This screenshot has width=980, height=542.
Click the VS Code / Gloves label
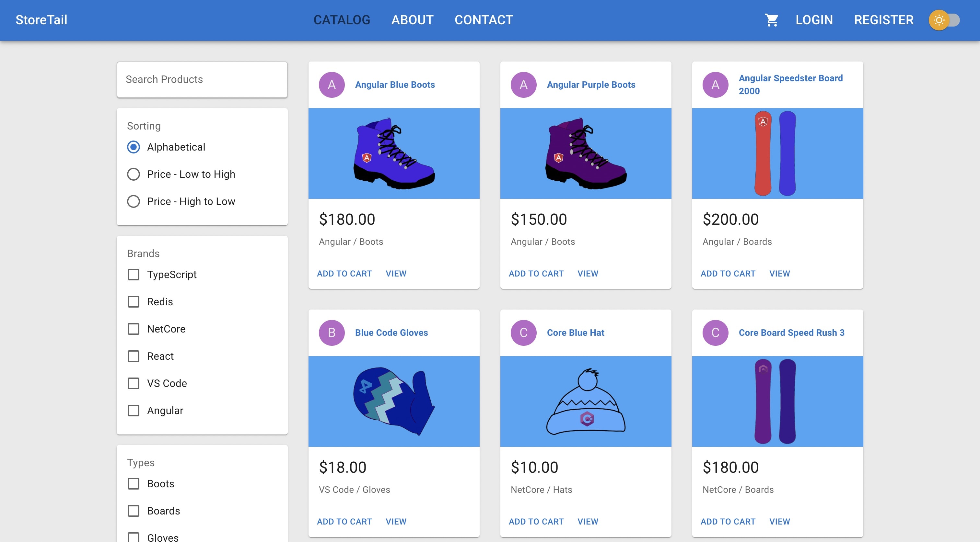click(354, 490)
